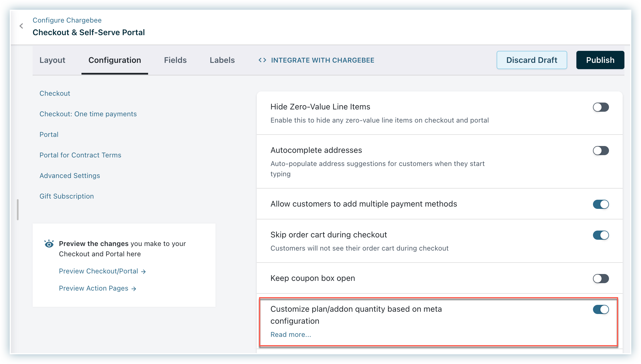Click the eye preview icon
The width and height of the screenshot is (641, 364).
[x=49, y=244]
